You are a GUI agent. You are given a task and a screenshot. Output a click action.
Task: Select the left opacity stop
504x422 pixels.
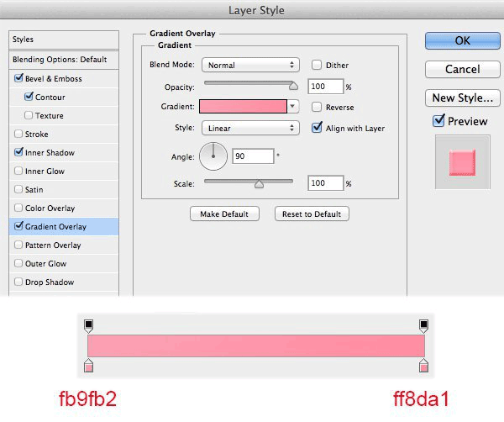[x=88, y=326]
